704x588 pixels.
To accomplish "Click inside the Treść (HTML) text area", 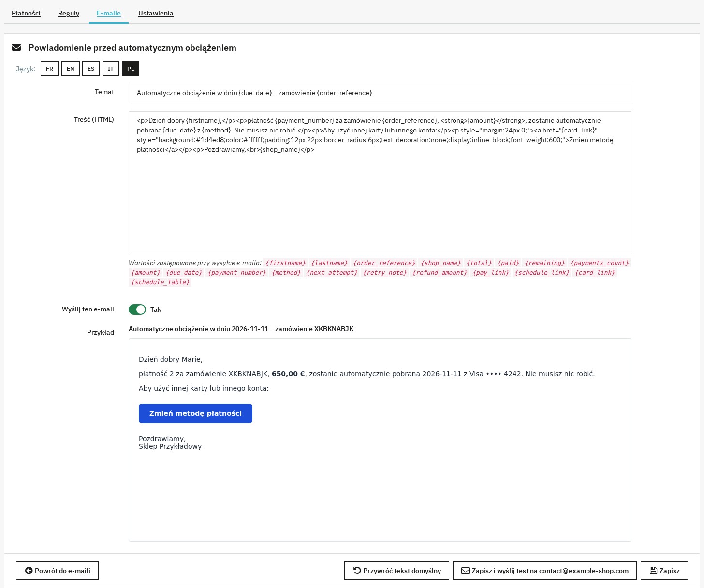I will (x=380, y=183).
